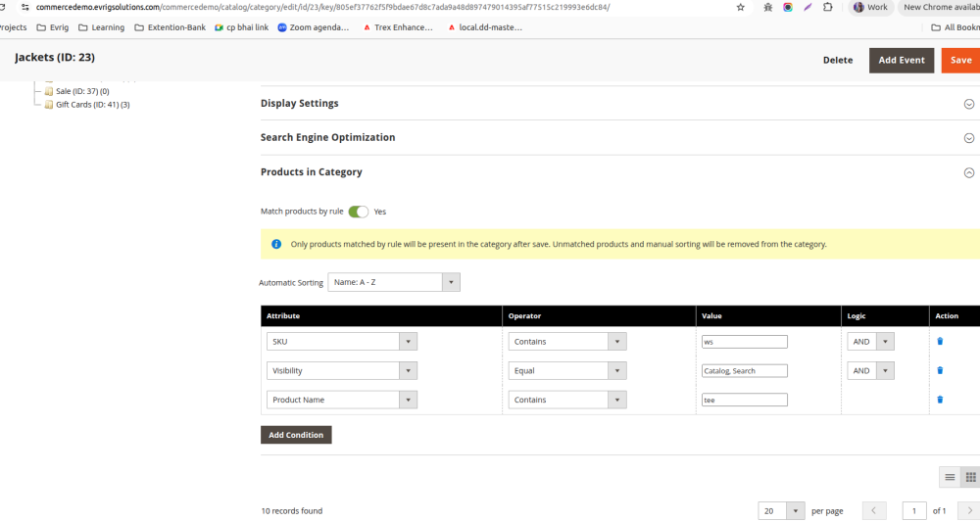Select Gift Cards category in tree

click(x=92, y=105)
